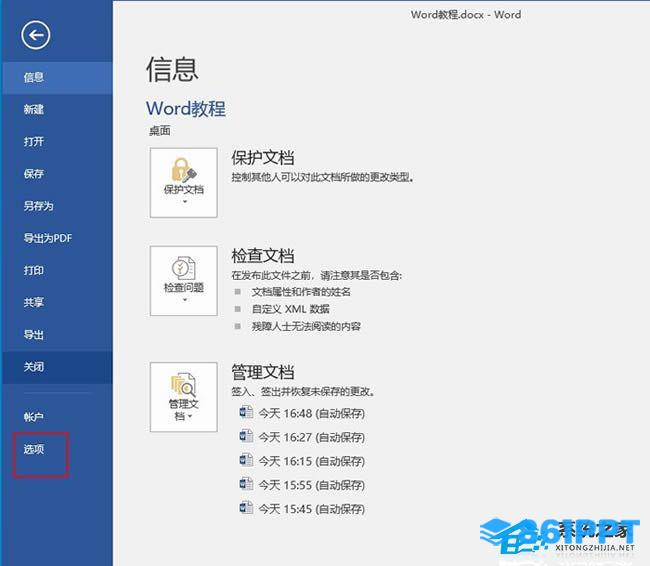Click Word file icon beside 15:55 version

pos(246,484)
